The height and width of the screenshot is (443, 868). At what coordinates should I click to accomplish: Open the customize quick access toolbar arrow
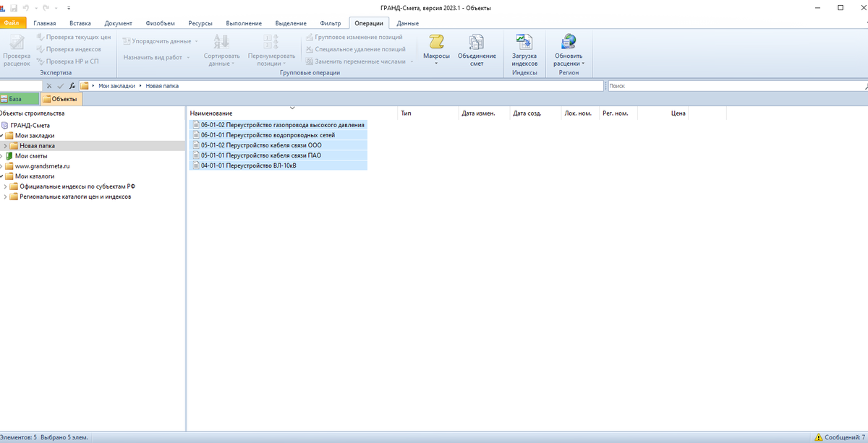pos(69,7)
